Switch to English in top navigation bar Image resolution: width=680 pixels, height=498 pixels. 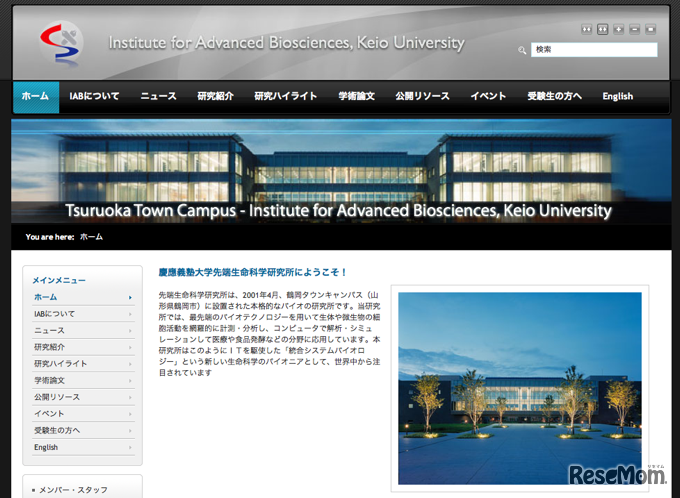point(618,96)
